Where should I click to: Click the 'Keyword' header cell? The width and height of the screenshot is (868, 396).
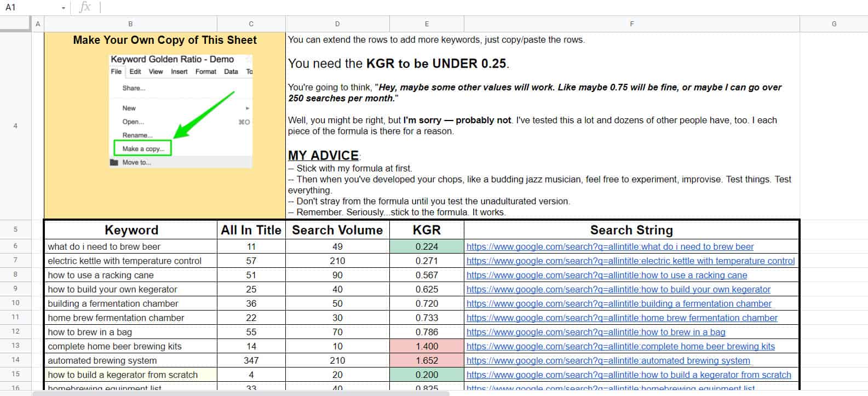[x=131, y=230]
